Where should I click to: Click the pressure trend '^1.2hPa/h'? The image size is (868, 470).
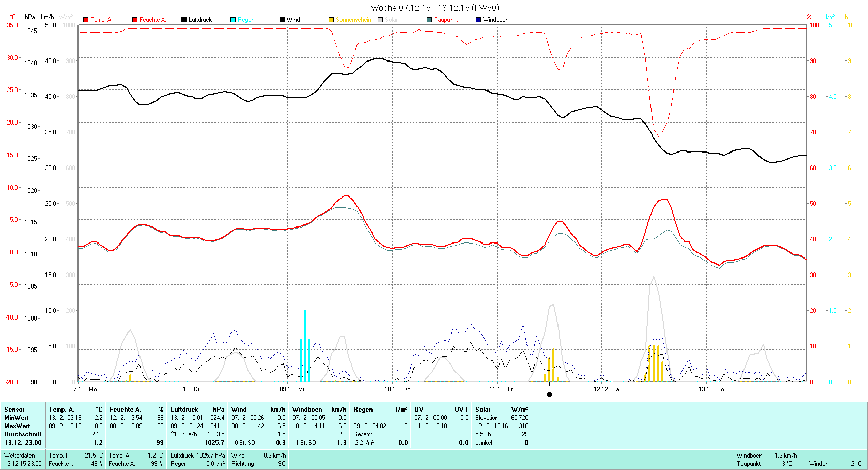(x=184, y=434)
